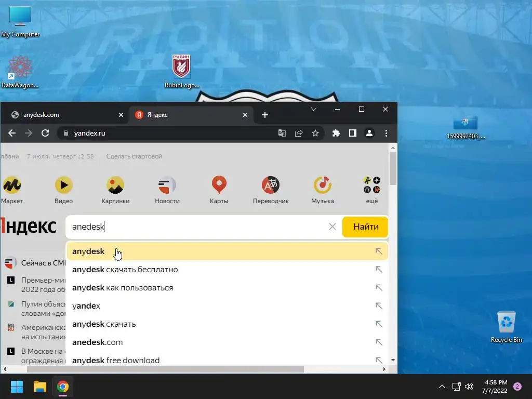This screenshot has height=399, width=532.
Task: Open the Переводчик service icon
Action: point(271,185)
